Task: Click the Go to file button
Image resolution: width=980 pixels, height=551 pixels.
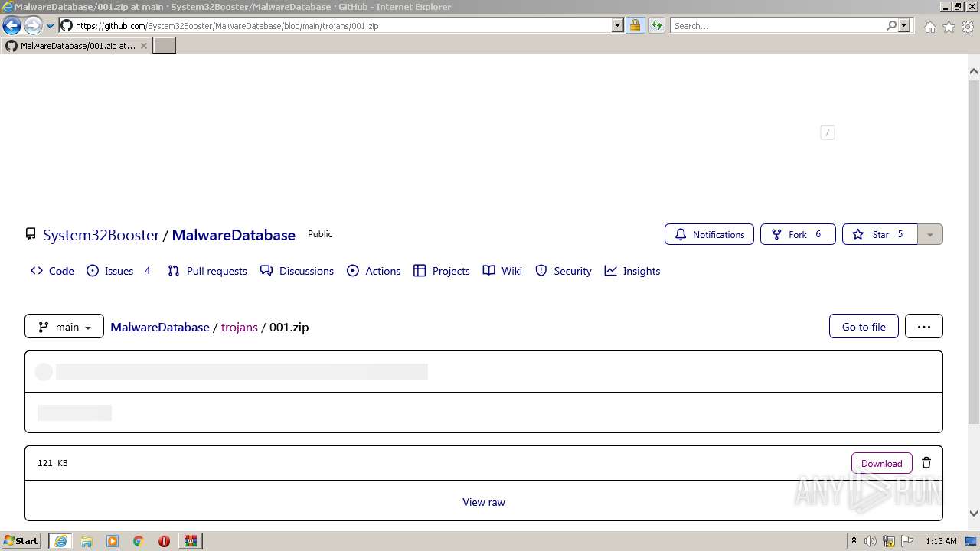Action: click(x=864, y=326)
